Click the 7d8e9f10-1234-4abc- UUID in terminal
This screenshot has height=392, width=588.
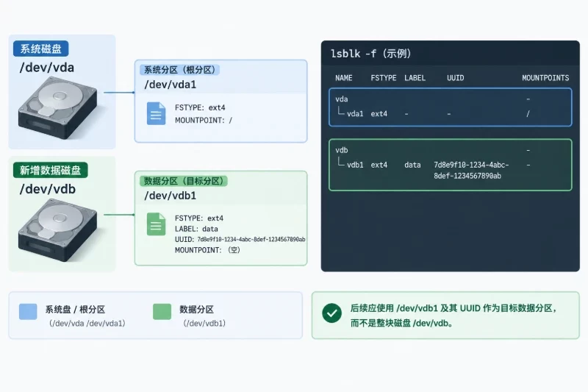click(x=471, y=165)
